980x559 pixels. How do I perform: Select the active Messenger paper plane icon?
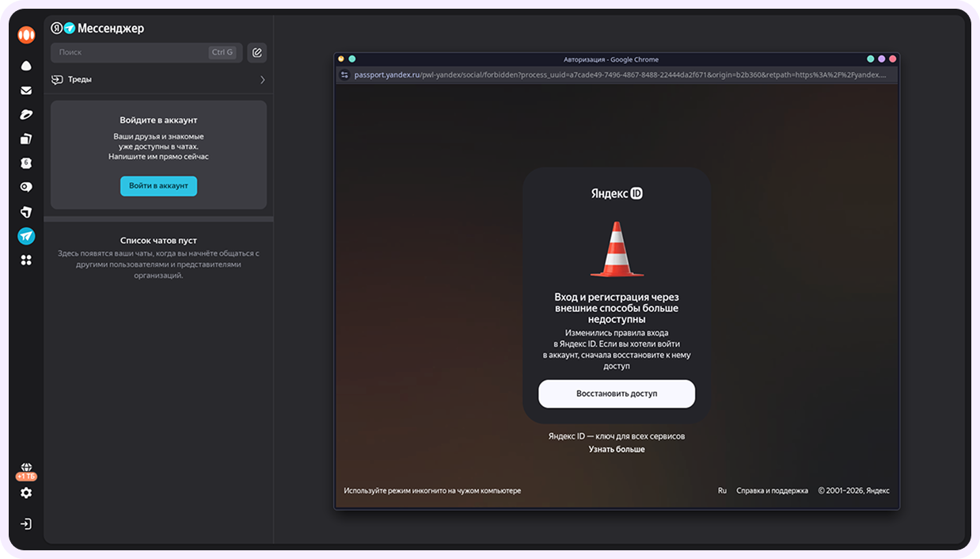(x=26, y=235)
